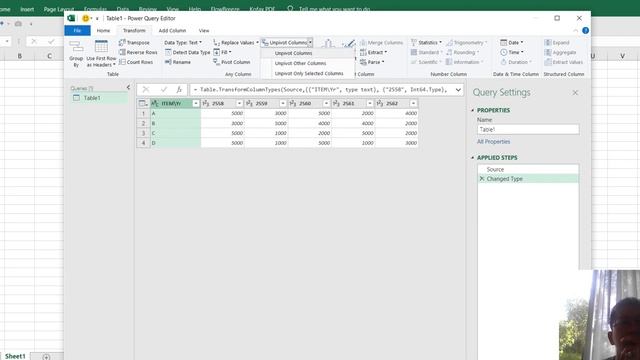Click the Parse button
Image resolution: width=640 pixels, height=360 pixels.
tap(372, 62)
